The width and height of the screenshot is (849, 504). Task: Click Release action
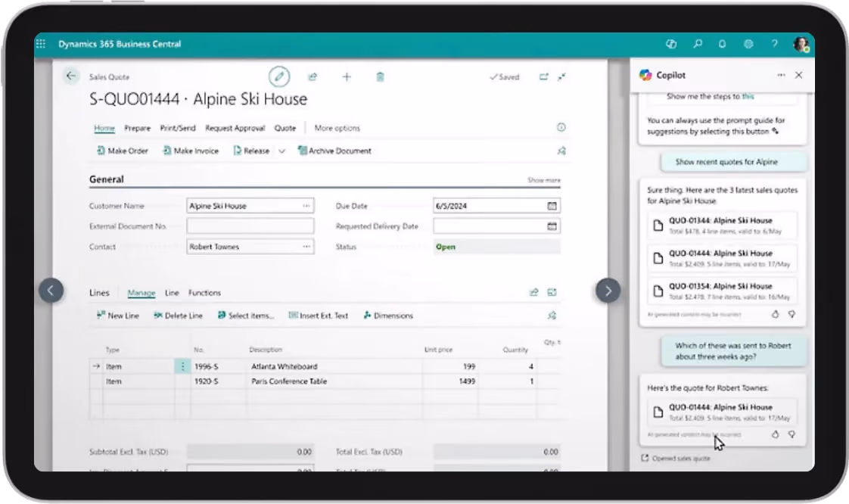[x=251, y=151]
